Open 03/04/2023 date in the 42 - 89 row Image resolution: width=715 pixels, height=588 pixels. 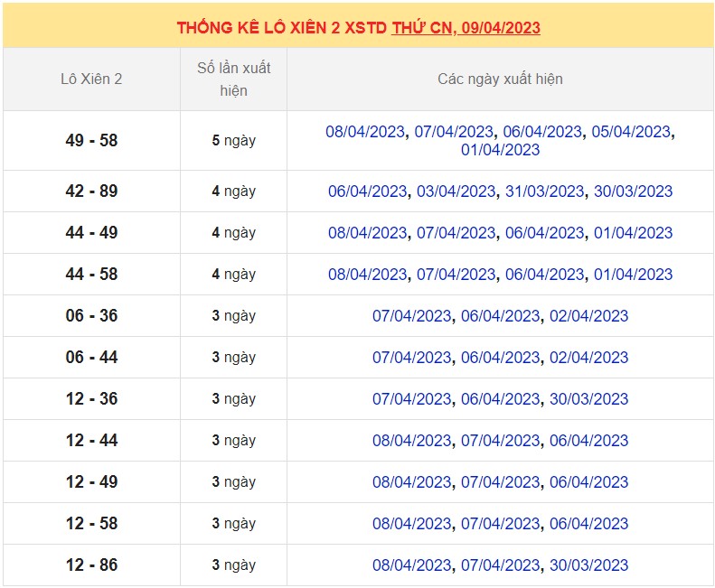click(456, 191)
